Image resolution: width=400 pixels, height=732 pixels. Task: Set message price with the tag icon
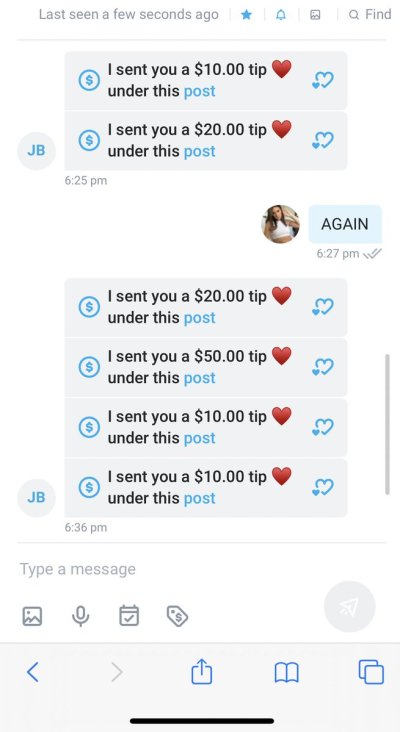point(177,616)
